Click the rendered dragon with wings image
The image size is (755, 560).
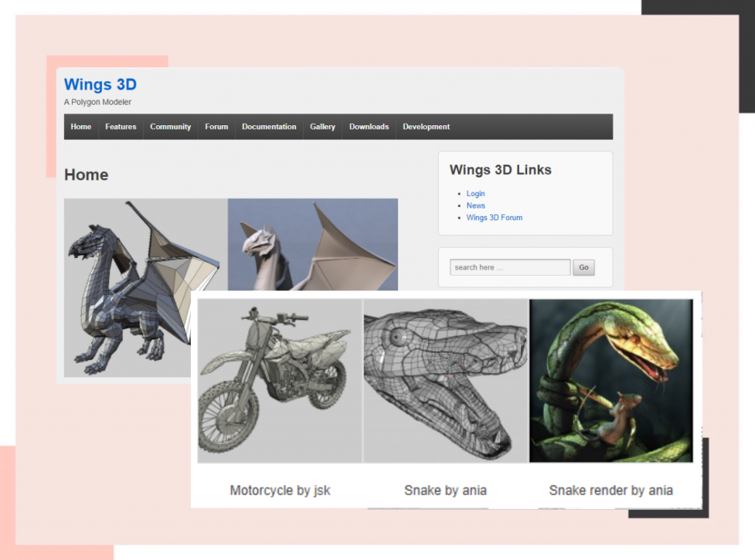click(x=313, y=243)
